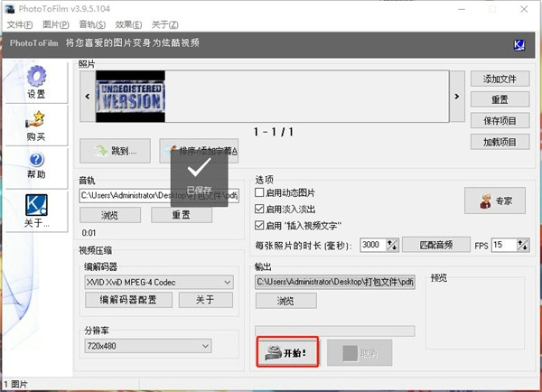
Task: Open the 购买 purchase icon
Action: point(36,119)
